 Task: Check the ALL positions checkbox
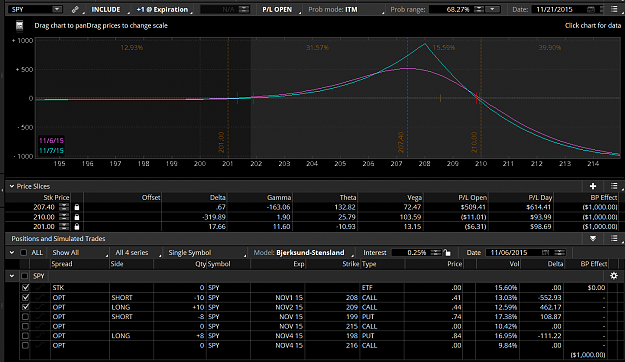(24, 252)
